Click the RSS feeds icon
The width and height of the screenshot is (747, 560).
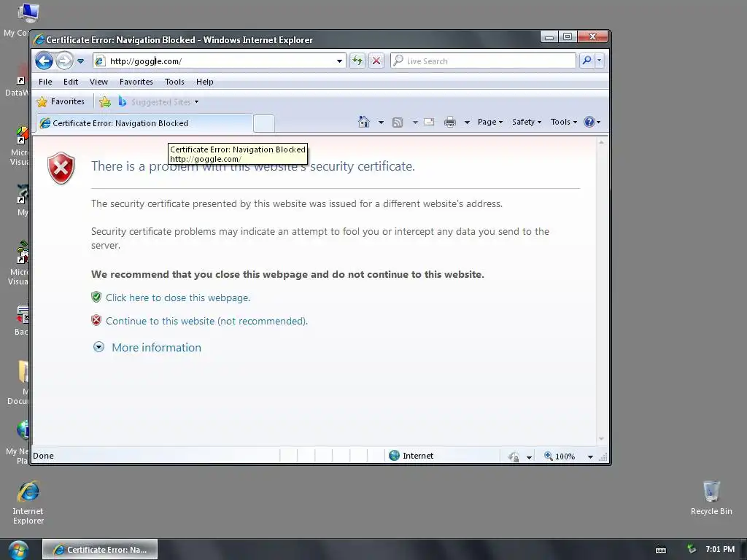coord(398,122)
